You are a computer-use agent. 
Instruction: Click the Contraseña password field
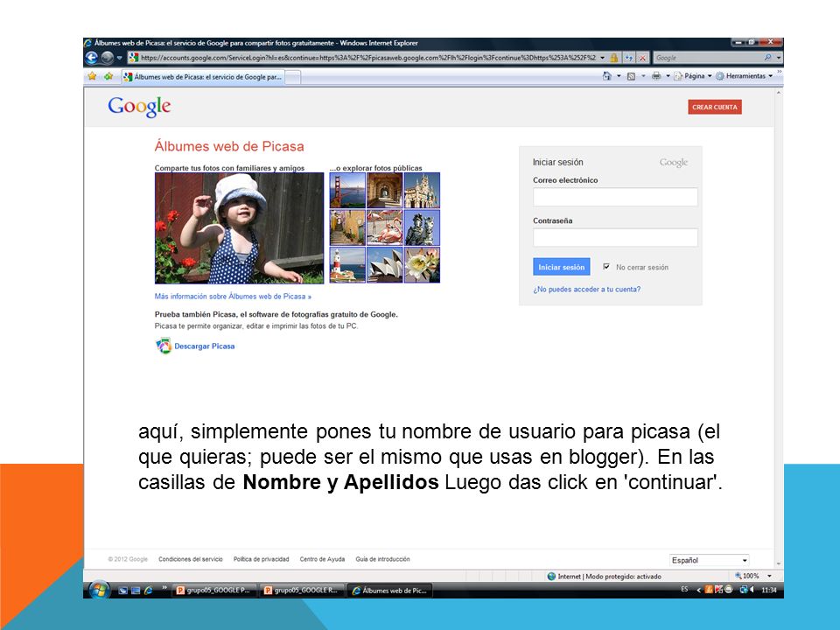click(615, 237)
